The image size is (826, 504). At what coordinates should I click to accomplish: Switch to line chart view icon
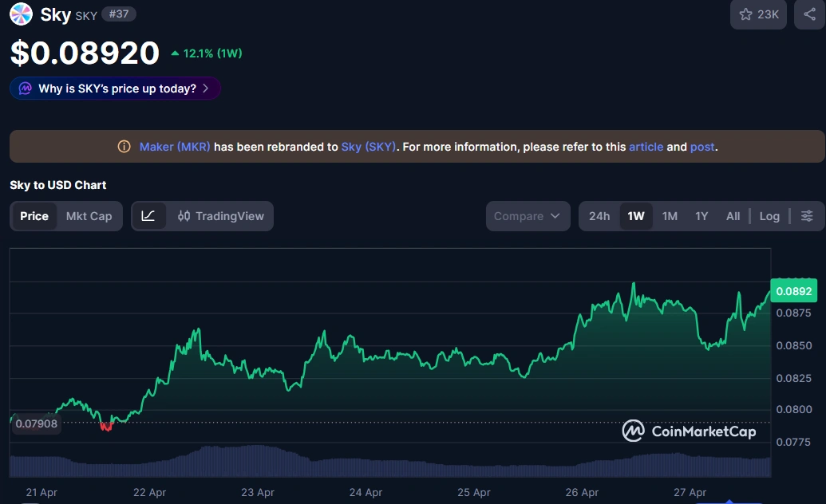click(x=148, y=216)
